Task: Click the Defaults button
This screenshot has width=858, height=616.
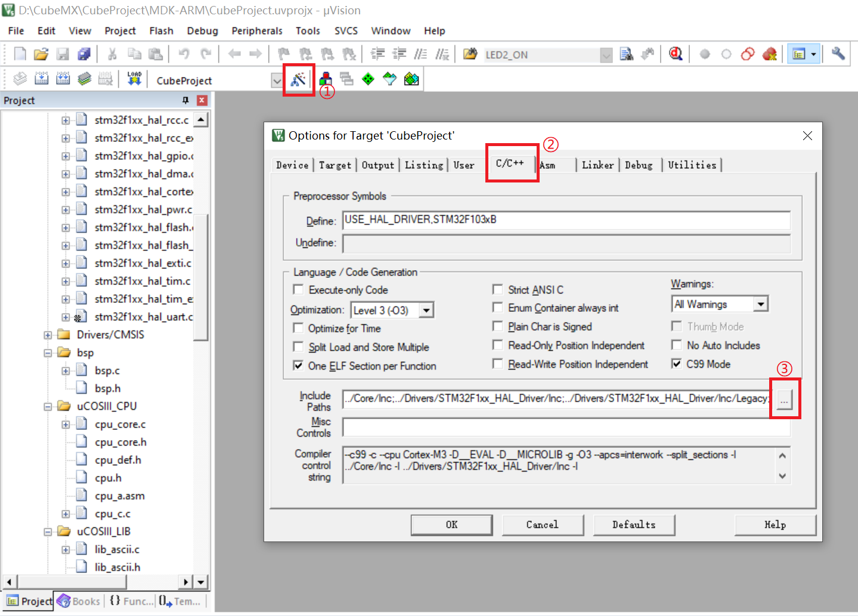Action: (x=634, y=525)
